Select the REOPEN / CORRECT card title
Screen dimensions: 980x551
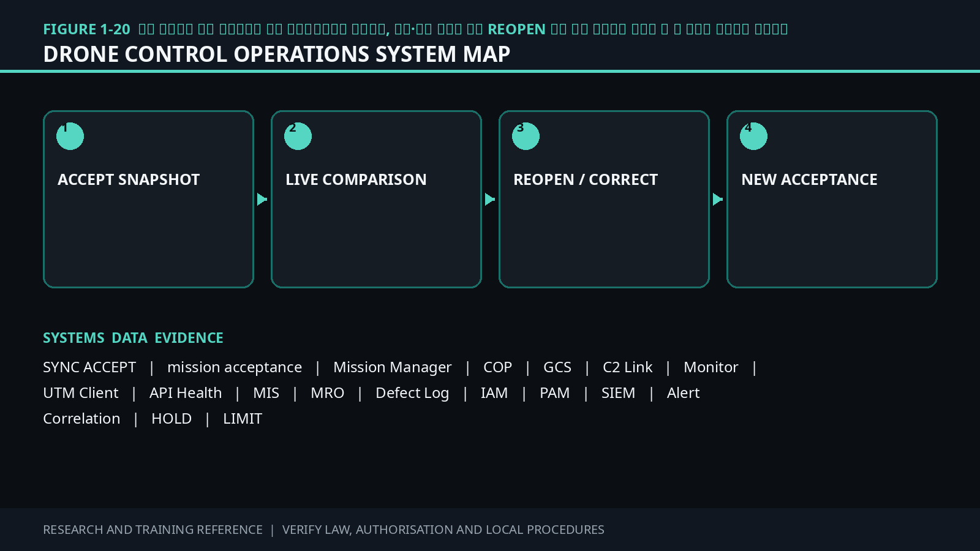point(586,179)
